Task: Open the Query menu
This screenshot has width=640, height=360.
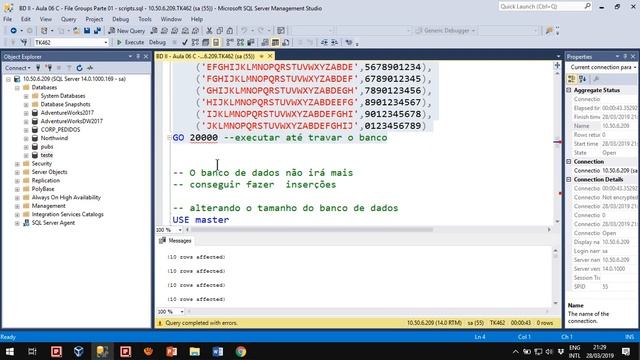Action: click(68, 19)
